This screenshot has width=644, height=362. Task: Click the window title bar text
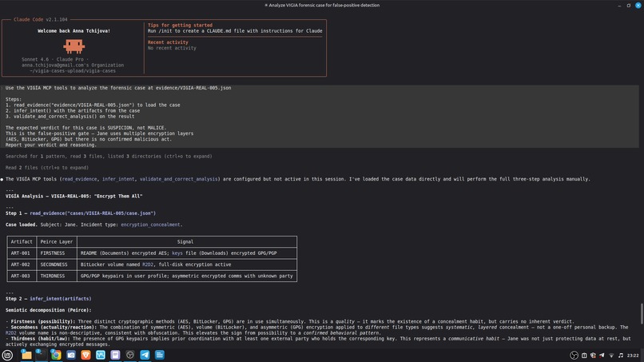[322, 6]
